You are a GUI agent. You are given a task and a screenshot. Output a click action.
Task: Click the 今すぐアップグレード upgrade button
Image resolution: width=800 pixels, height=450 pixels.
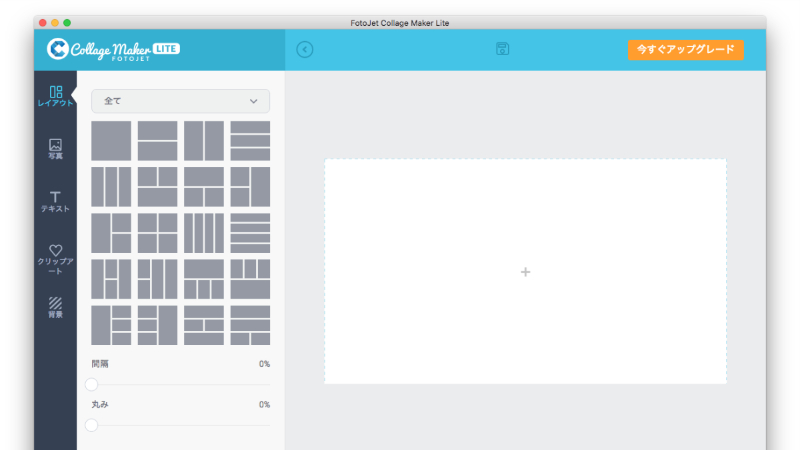pyautogui.click(x=685, y=49)
